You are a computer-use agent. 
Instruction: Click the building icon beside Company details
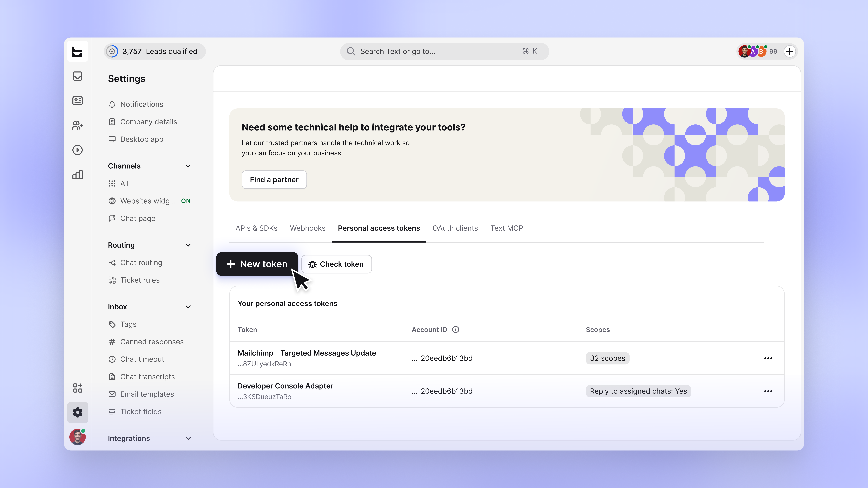[112, 122]
